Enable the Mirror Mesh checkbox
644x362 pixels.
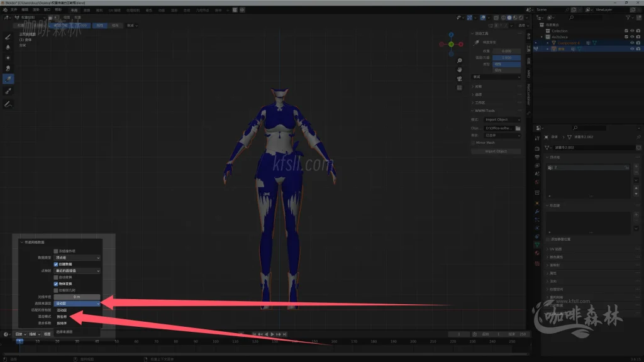[473, 143]
